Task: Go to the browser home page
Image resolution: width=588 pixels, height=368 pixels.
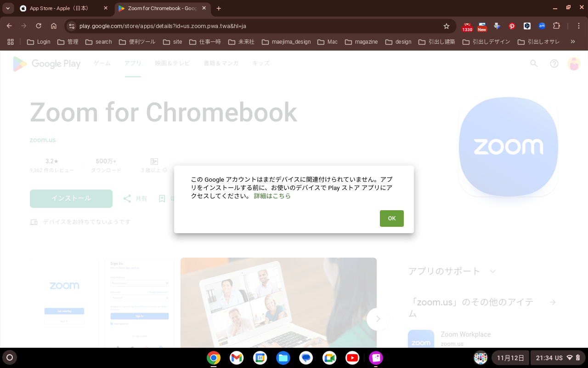Action: 54,26
